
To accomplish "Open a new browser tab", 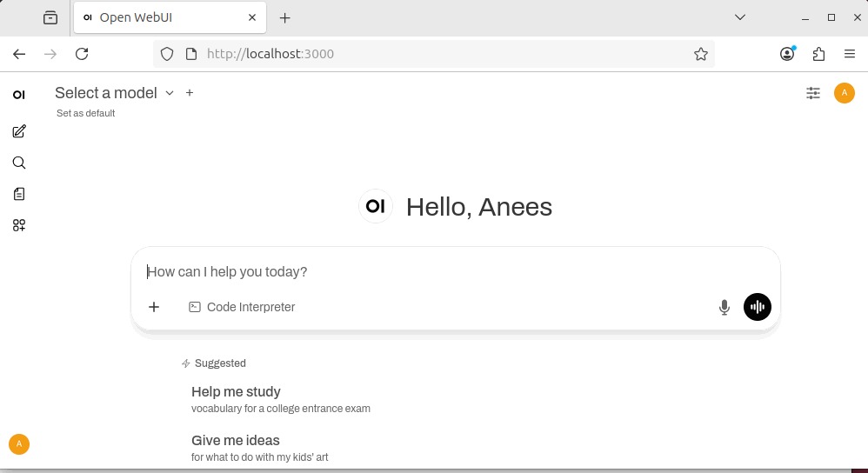I will (284, 17).
